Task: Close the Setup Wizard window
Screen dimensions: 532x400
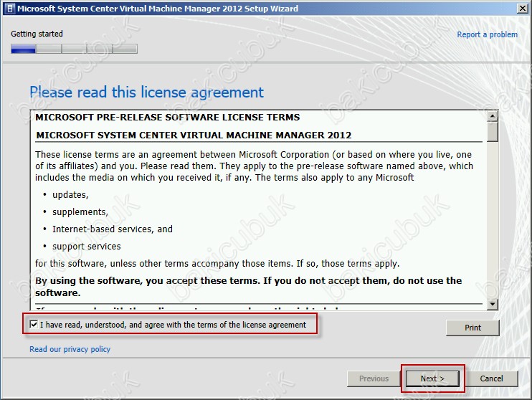Action: click(522, 9)
